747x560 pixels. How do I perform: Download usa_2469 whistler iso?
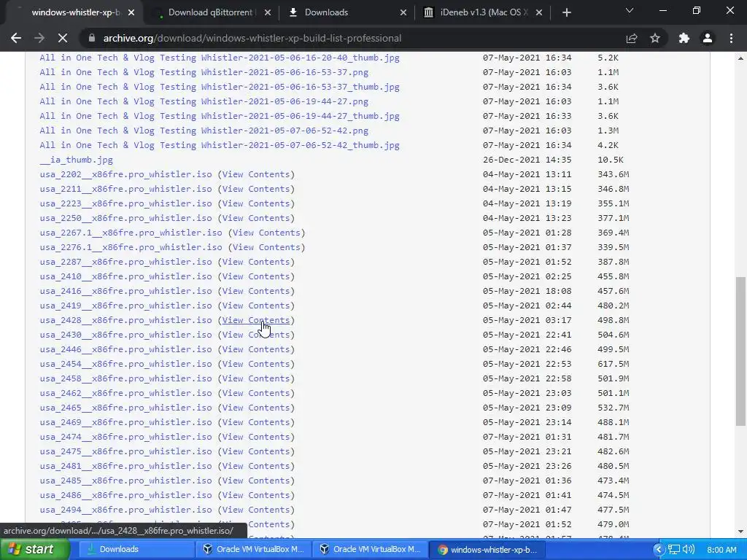point(125,422)
